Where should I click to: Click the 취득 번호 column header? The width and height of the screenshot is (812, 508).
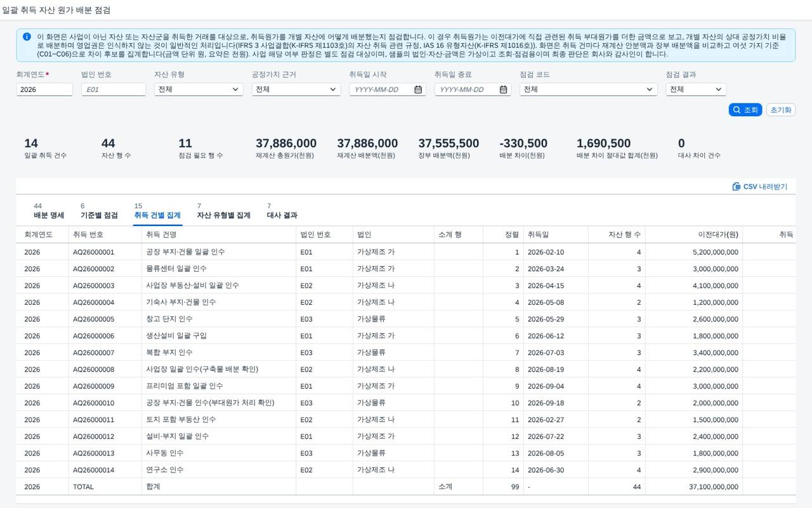point(105,235)
